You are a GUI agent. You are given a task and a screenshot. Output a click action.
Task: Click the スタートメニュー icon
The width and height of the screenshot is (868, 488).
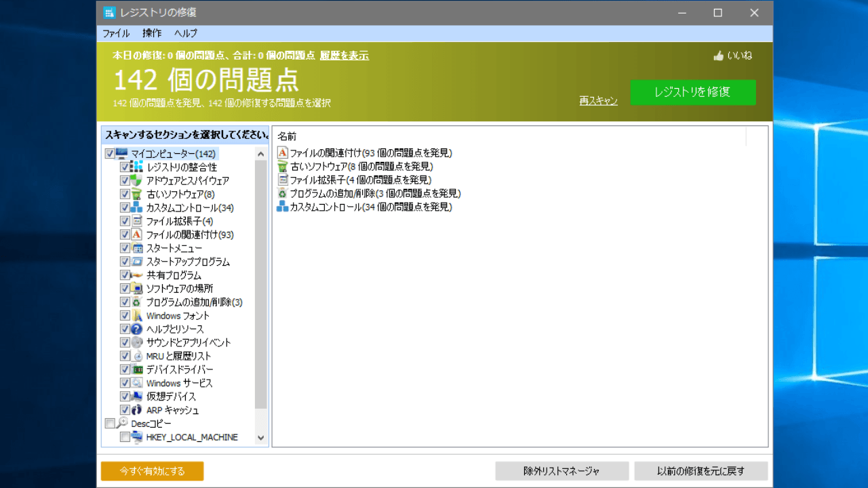[137, 248]
